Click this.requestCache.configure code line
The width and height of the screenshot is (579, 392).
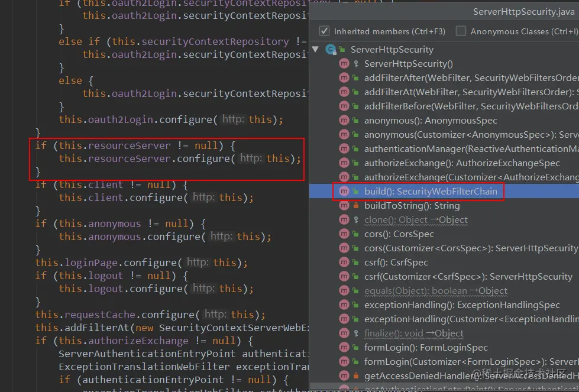(150, 315)
